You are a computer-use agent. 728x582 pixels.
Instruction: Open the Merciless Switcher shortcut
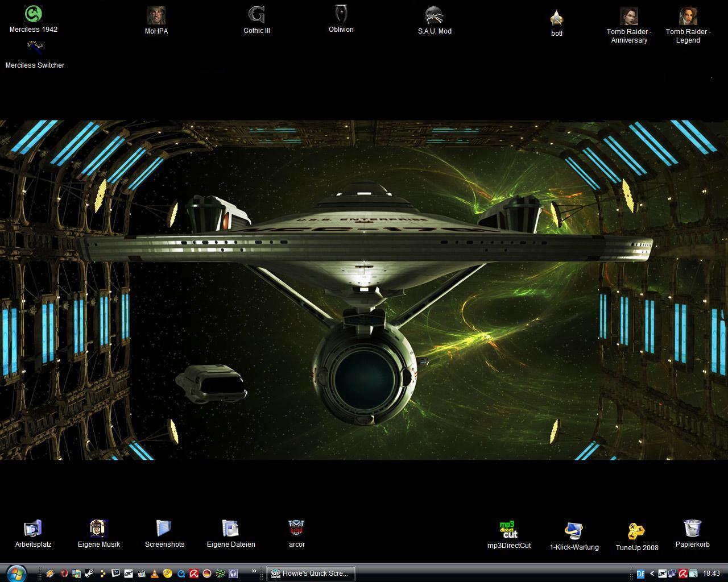pos(35,55)
